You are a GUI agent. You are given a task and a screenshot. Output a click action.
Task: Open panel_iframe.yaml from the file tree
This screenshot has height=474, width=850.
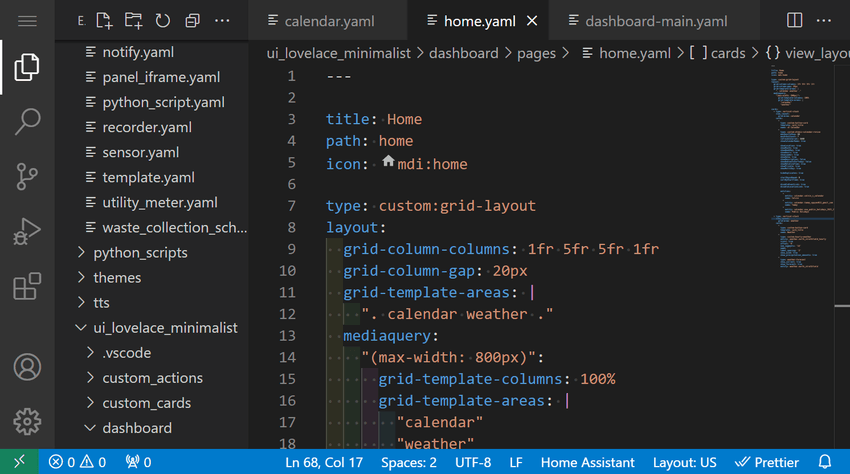(x=161, y=77)
